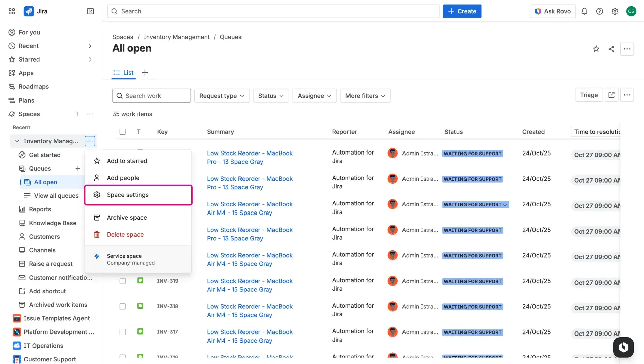This screenshot has width=644, height=364.
Task: Share the All open queue
Action: [x=611, y=49]
